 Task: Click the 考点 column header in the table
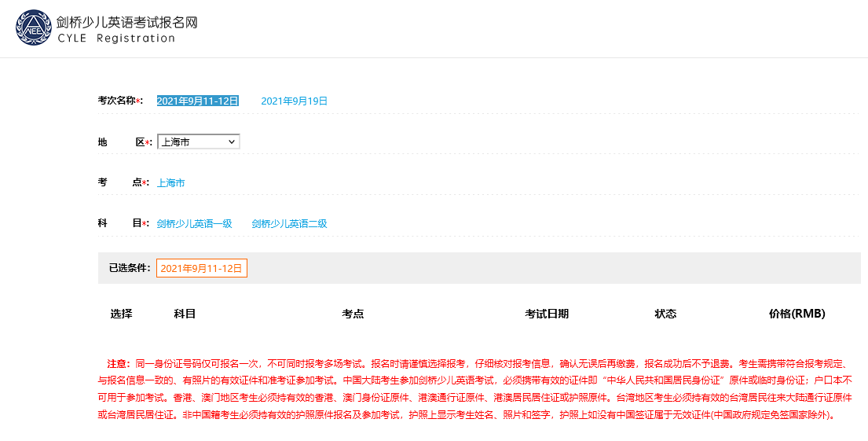click(x=353, y=314)
